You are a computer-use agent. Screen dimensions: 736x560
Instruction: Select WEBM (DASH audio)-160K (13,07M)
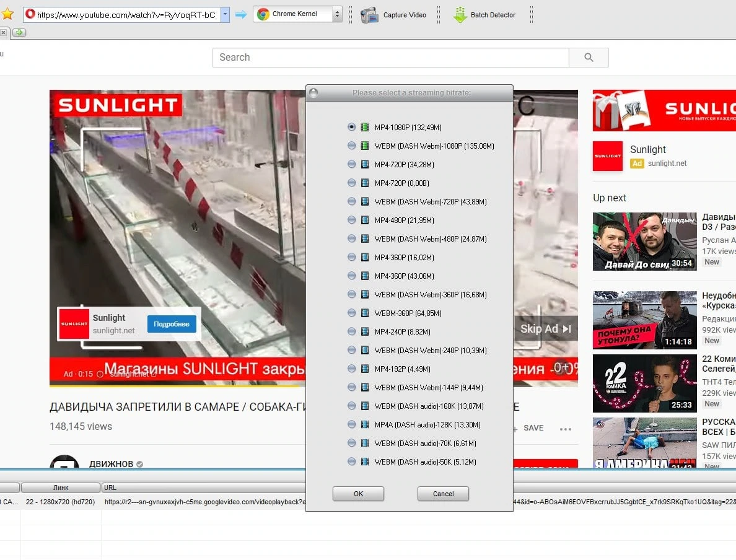[351, 406]
